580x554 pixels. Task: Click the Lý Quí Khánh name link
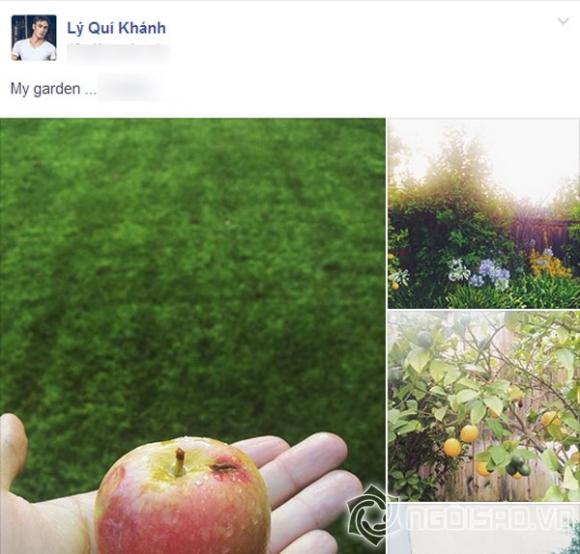[116, 28]
